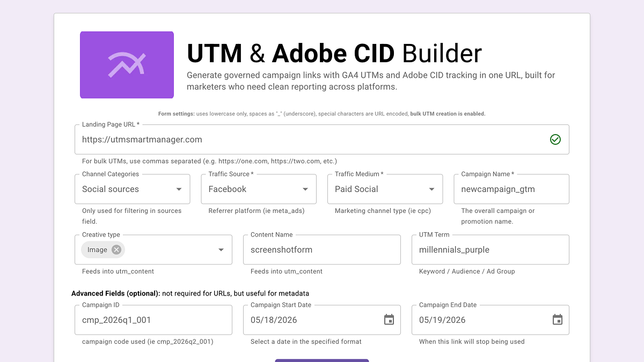Viewport: 644px width, 362px height.
Task: Click 'Referrer platform (ie meta_ads)' helper text
Action: click(x=257, y=211)
